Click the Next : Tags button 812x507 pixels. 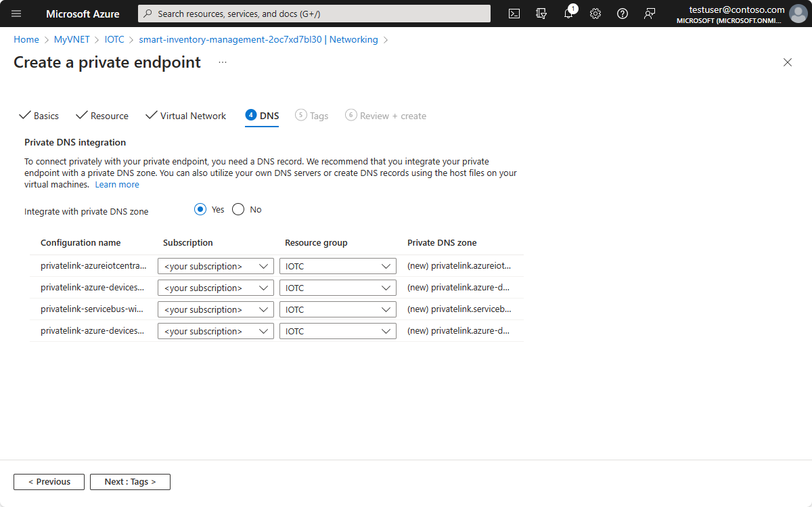[130, 481]
